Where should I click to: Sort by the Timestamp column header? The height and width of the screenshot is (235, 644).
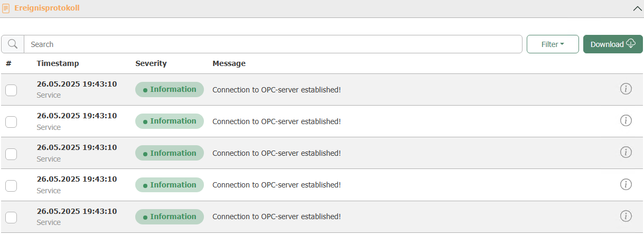point(58,63)
